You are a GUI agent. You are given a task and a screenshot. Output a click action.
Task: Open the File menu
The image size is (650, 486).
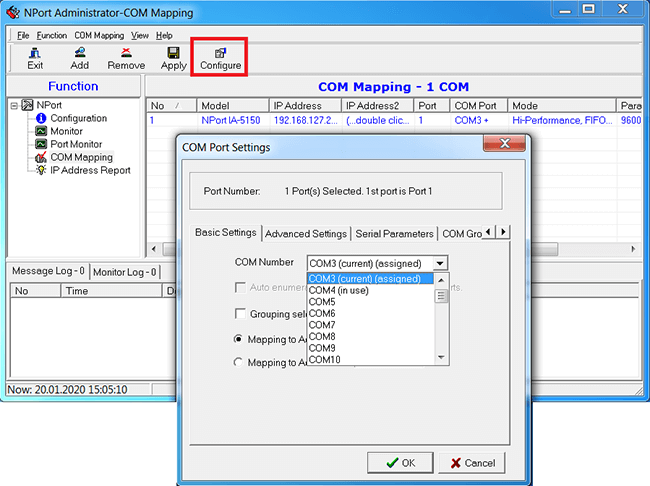click(x=23, y=36)
